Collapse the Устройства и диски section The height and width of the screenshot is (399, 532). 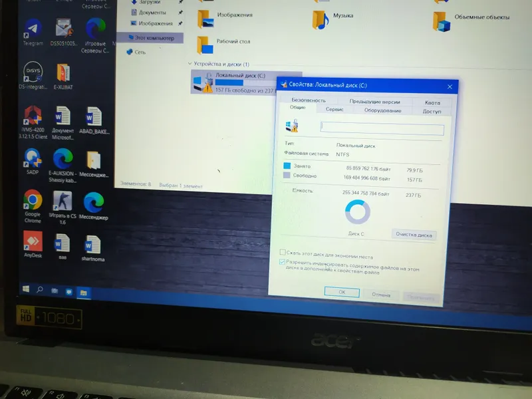click(190, 63)
